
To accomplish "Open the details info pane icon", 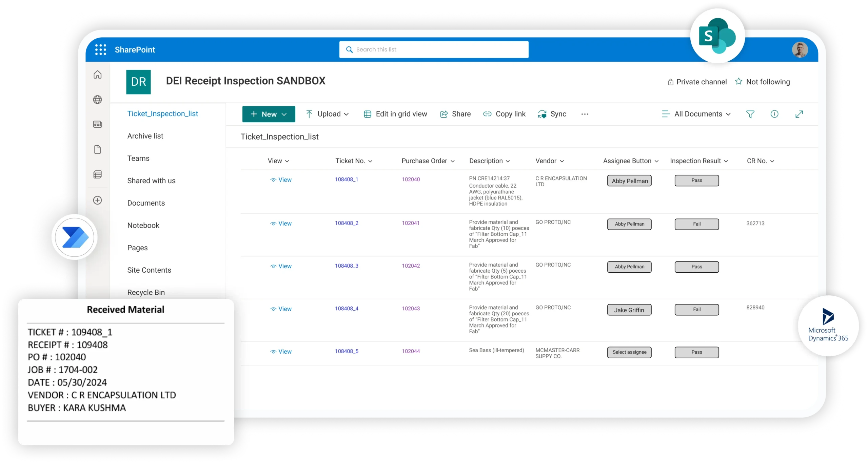I will coord(774,114).
